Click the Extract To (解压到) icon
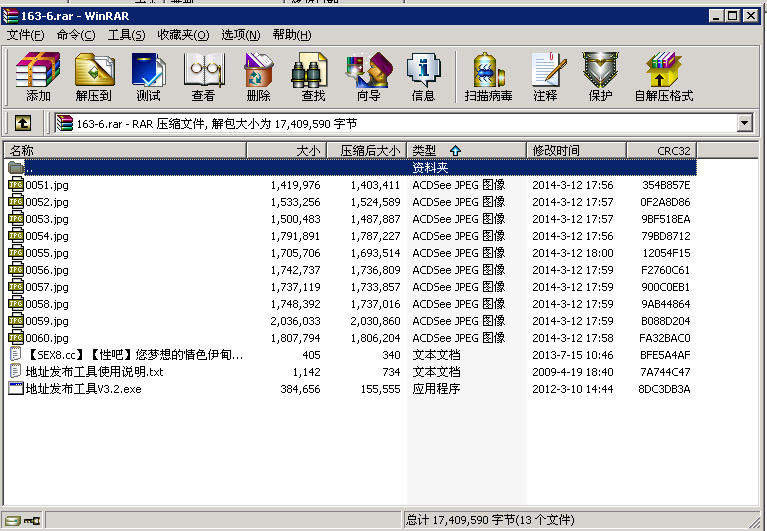This screenshot has width=767, height=531. (x=94, y=70)
